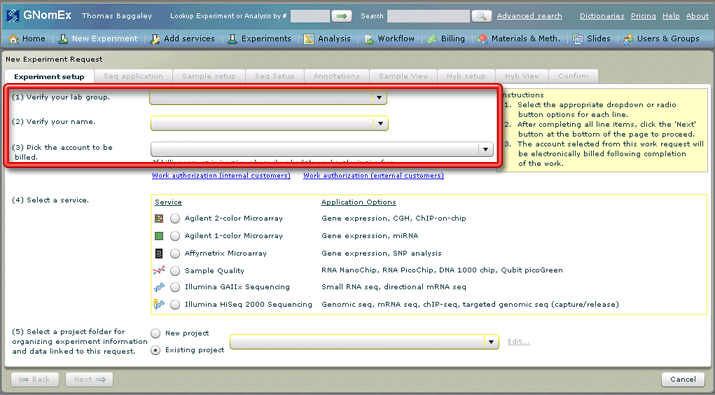
Task: Click the Lookup Experiment number input field
Action: click(x=310, y=16)
